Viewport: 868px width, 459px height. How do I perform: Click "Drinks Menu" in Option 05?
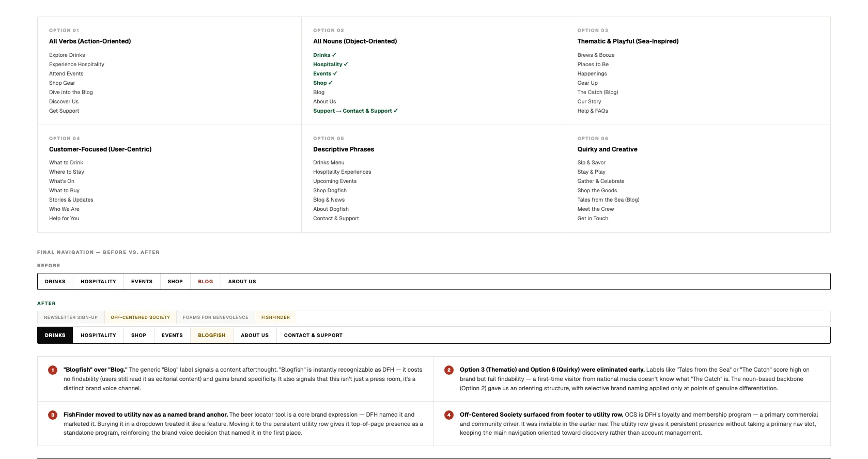pyautogui.click(x=329, y=163)
